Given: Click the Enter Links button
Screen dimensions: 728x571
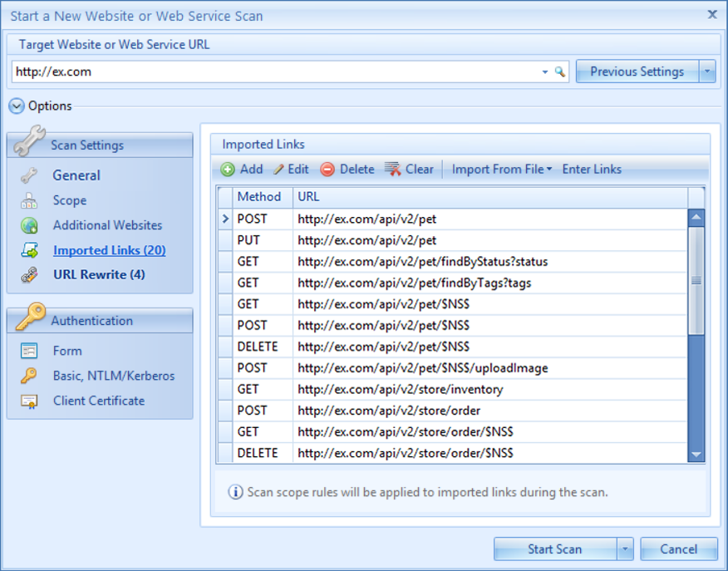Looking at the screenshot, I should click(592, 170).
